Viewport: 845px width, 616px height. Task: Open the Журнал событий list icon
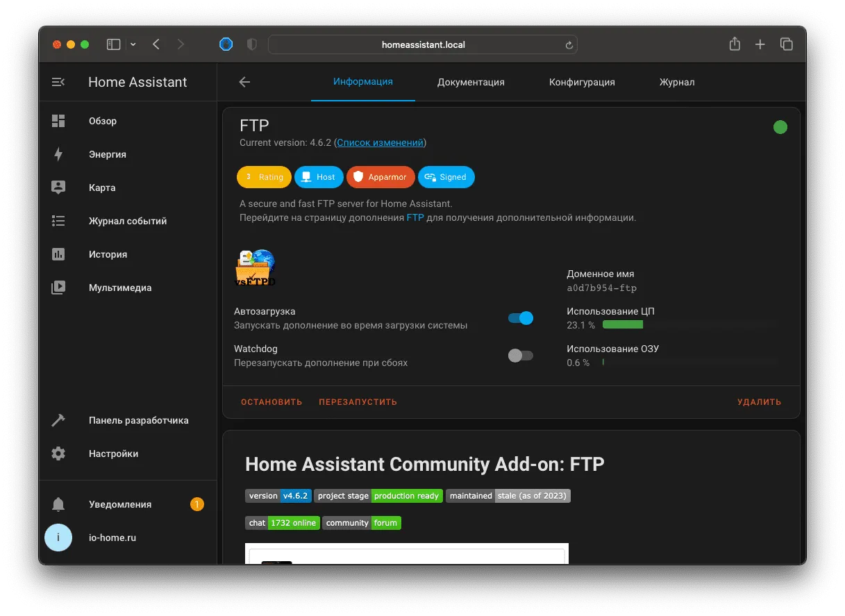58,221
